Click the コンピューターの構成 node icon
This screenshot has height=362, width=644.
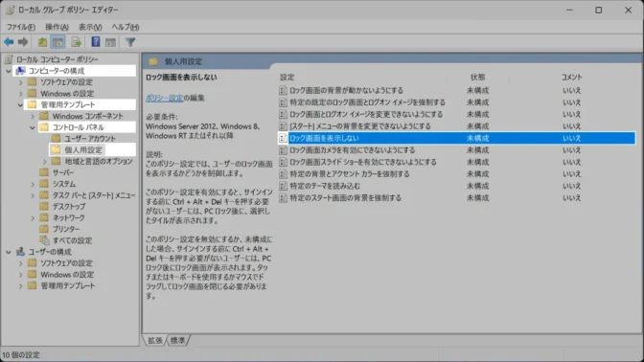(20, 71)
